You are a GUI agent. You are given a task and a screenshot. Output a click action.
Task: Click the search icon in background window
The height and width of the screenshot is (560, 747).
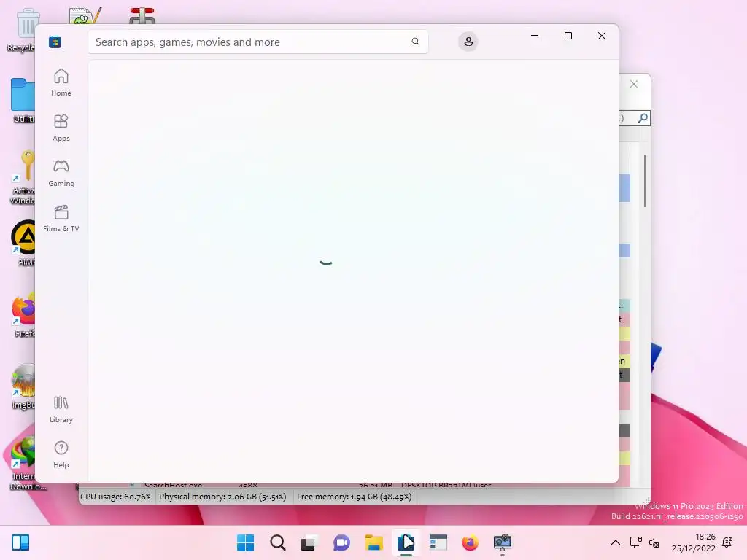coord(643,117)
